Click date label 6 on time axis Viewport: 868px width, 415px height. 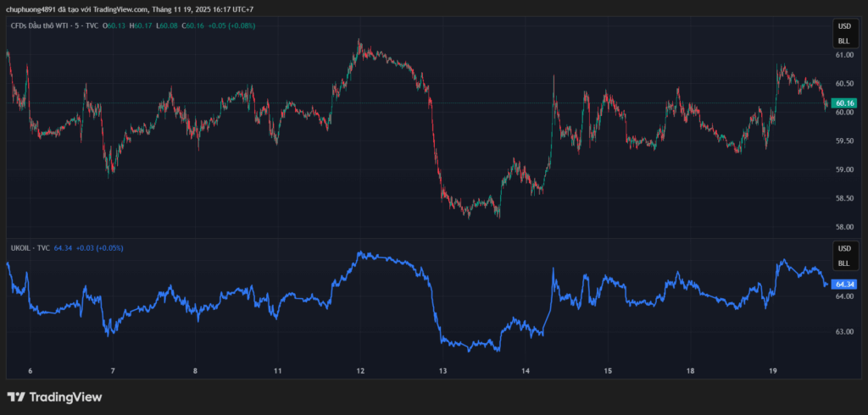coord(30,371)
